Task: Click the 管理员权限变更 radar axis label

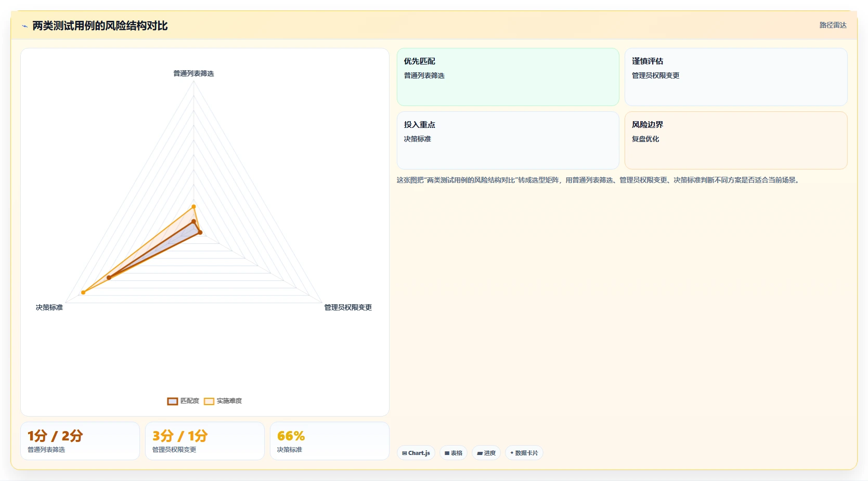Action: pos(348,307)
